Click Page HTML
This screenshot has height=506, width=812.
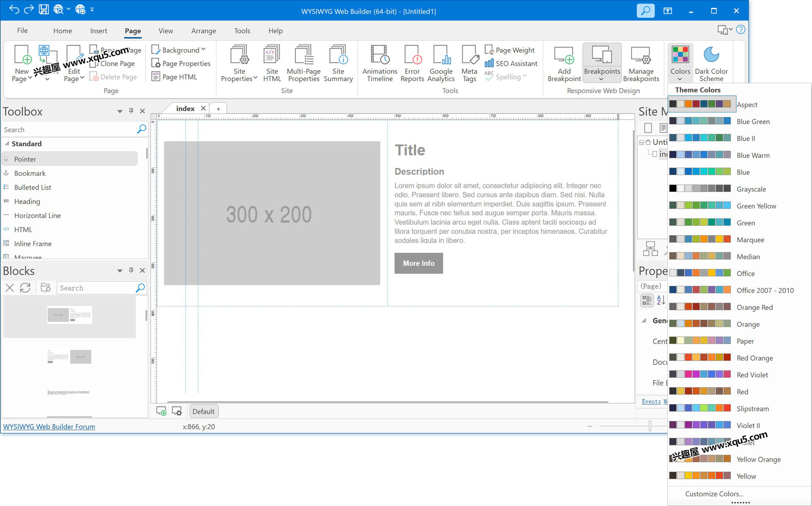[x=174, y=77]
